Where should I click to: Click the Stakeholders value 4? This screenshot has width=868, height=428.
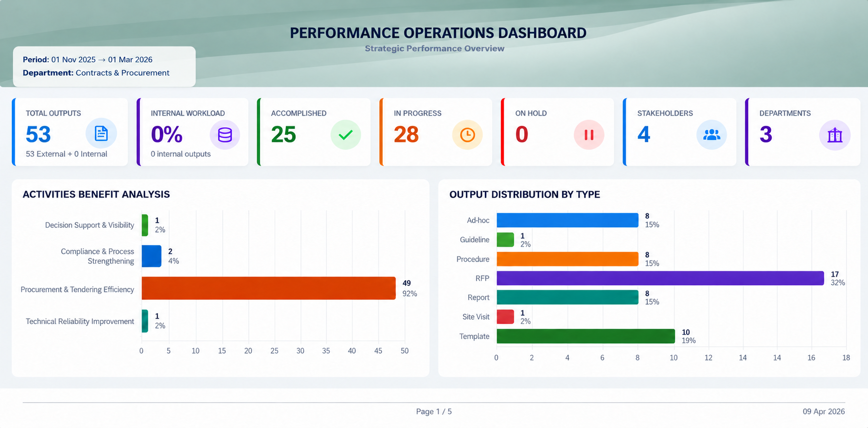[644, 135]
